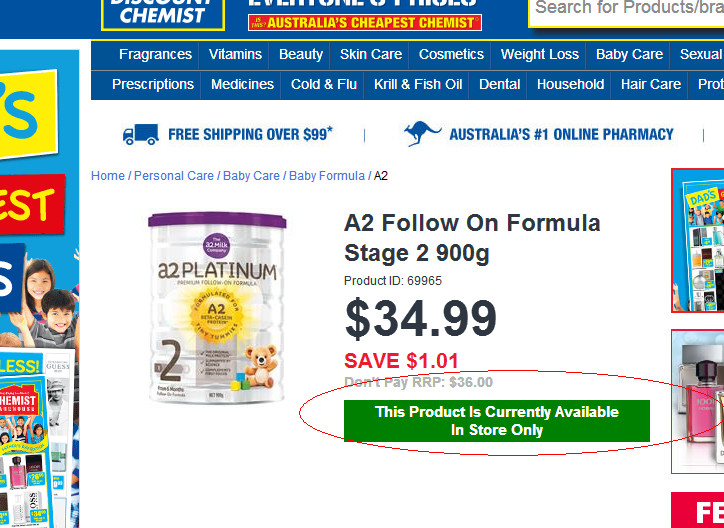The width and height of the screenshot is (724, 528).
Task: Click the green In Store Only notice
Action: click(497, 421)
